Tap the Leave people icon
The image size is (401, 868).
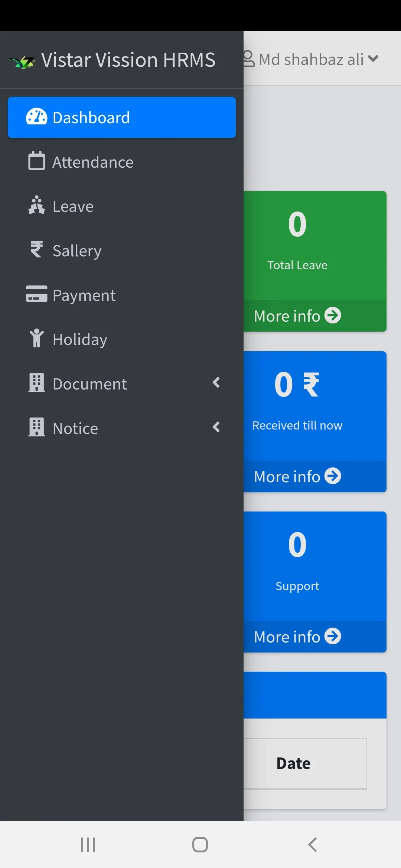coord(36,206)
